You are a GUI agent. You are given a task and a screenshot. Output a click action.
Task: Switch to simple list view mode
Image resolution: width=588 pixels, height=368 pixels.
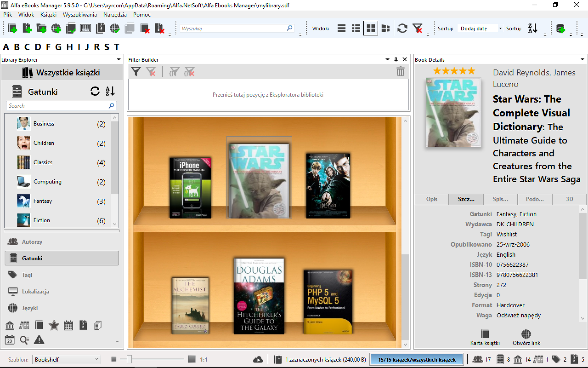tap(341, 28)
